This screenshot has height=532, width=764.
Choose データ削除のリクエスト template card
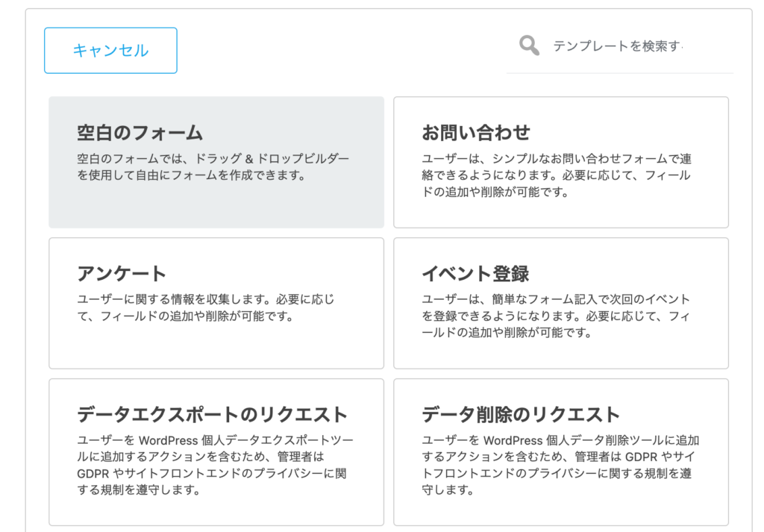click(x=561, y=452)
